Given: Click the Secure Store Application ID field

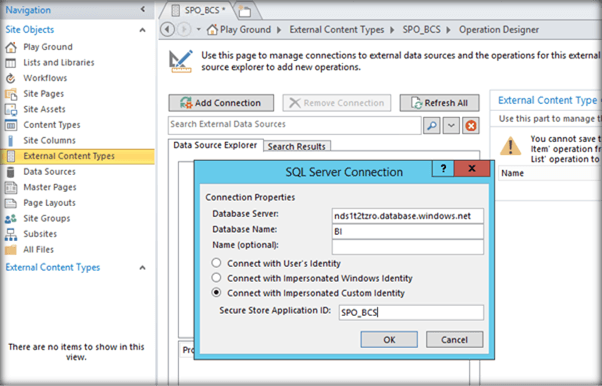Looking at the screenshot, I should (x=411, y=312).
